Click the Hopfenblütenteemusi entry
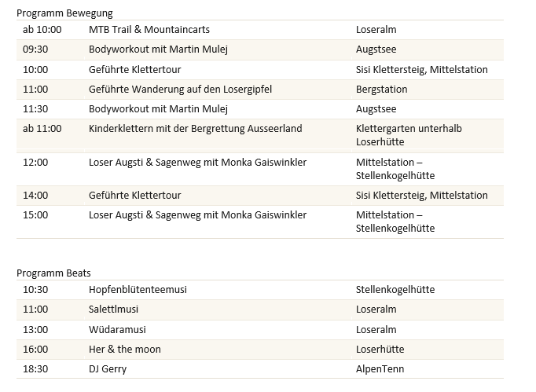Image resolution: width=536 pixels, height=392 pixels. [x=138, y=289]
